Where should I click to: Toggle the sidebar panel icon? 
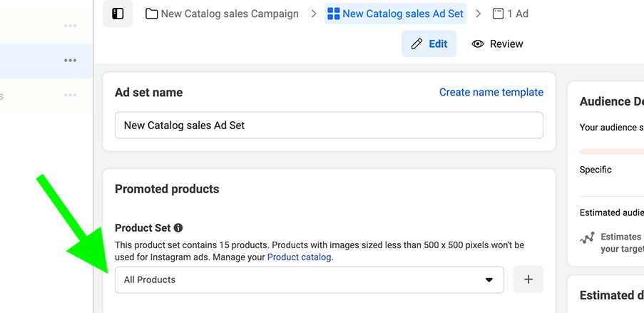tap(118, 14)
